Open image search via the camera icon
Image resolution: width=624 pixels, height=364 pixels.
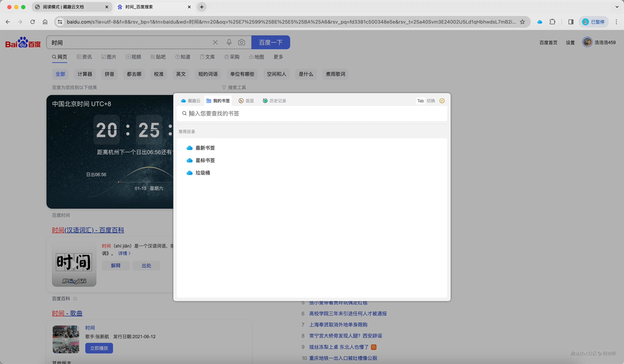(x=242, y=42)
